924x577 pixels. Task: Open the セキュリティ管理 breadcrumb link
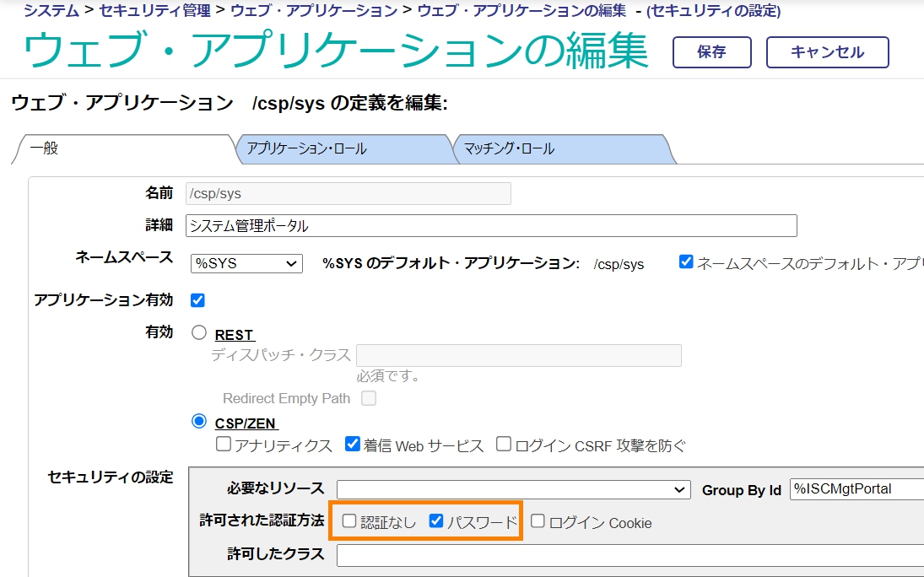[x=154, y=11]
